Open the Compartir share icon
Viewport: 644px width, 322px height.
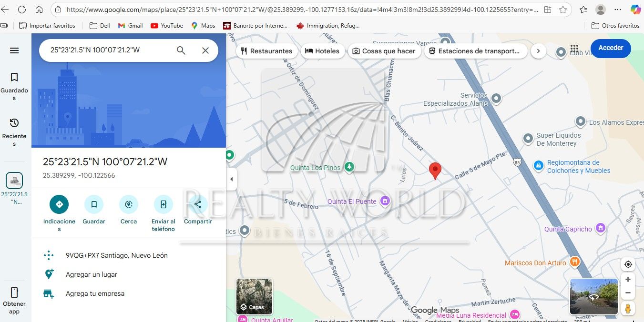pos(197,204)
